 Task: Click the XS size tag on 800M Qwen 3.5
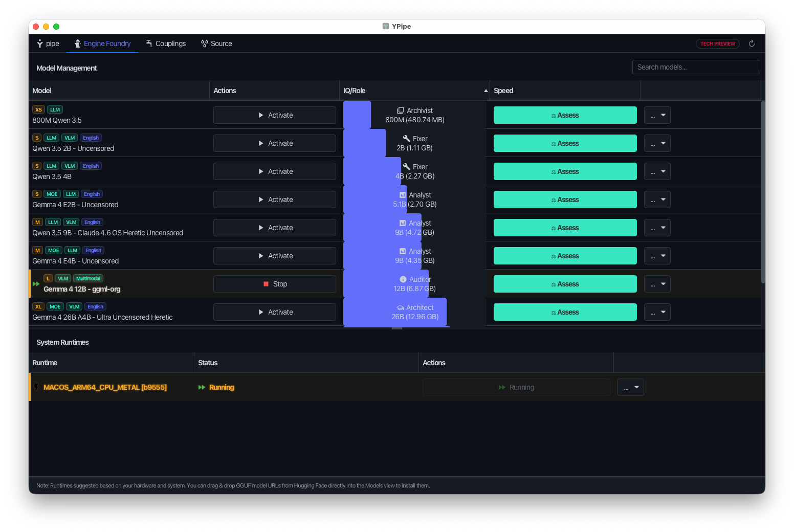tap(38, 109)
